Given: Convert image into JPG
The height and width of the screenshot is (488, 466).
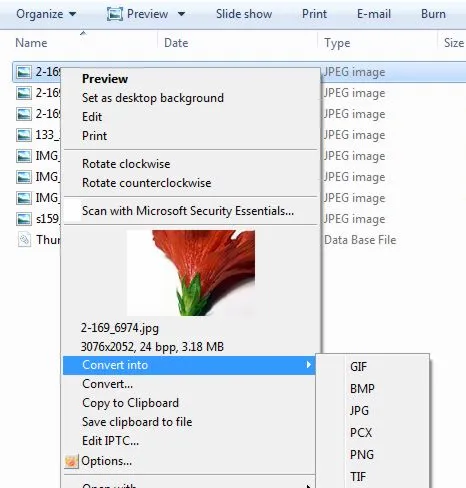Looking at the screenshot, I should click(x=359, y=411).
